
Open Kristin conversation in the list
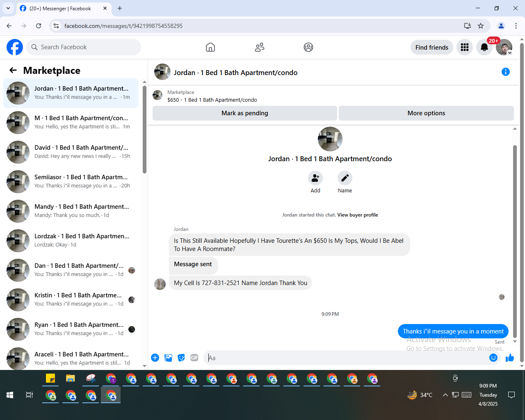71,300
